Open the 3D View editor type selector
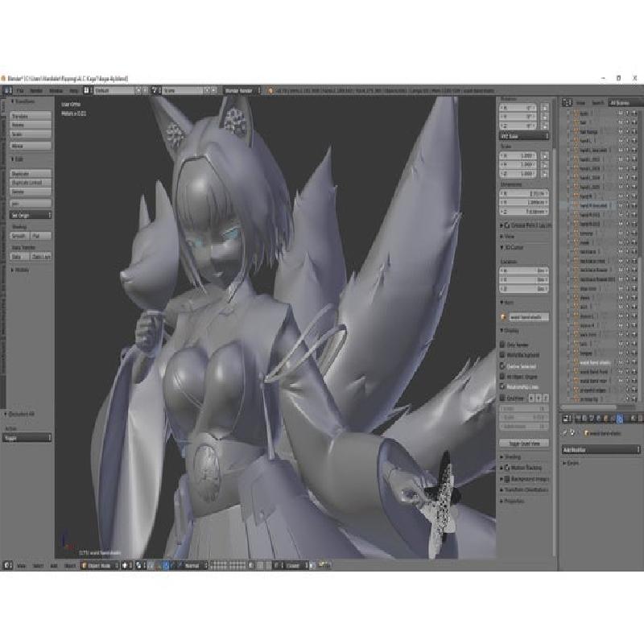 pyautogui.click(x=8, y=566)
